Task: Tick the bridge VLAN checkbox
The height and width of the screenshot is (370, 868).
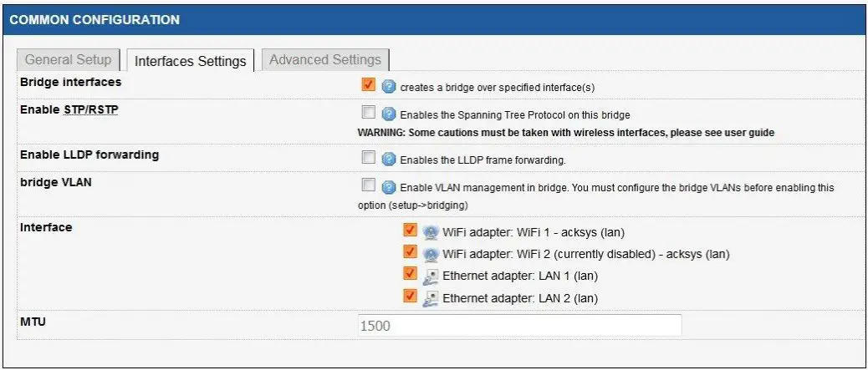Action: [x=368, y=186]
